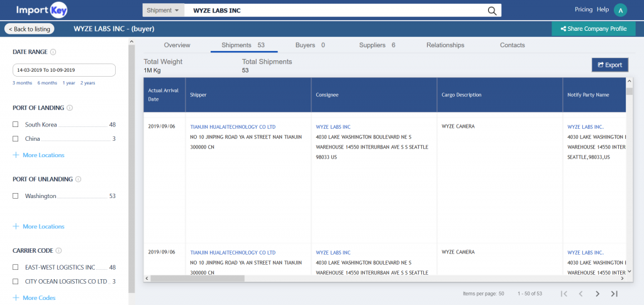Viewport: 644px width, 305px height.
Task: Click the Shipper column header
Action: coord(248,95)
